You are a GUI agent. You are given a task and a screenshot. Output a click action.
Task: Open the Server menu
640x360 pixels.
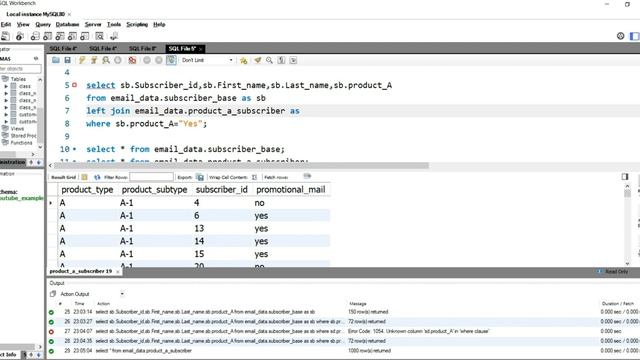click(x=93, y=24)
